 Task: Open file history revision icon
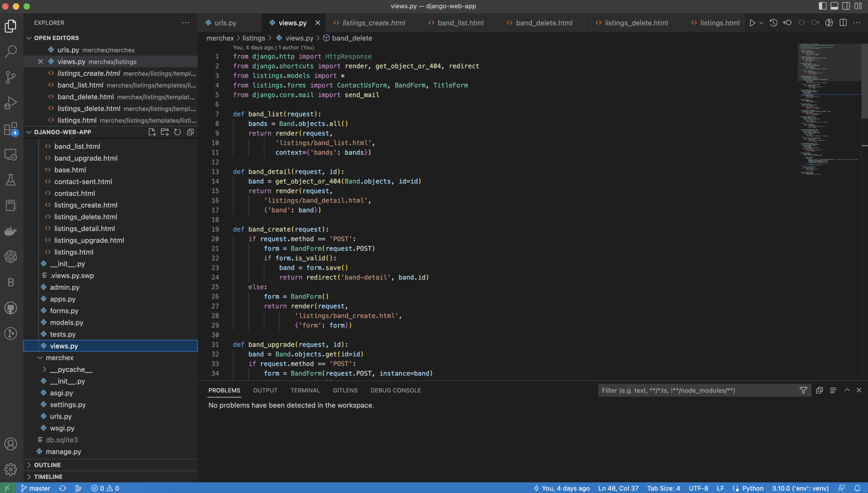[773, 23]
